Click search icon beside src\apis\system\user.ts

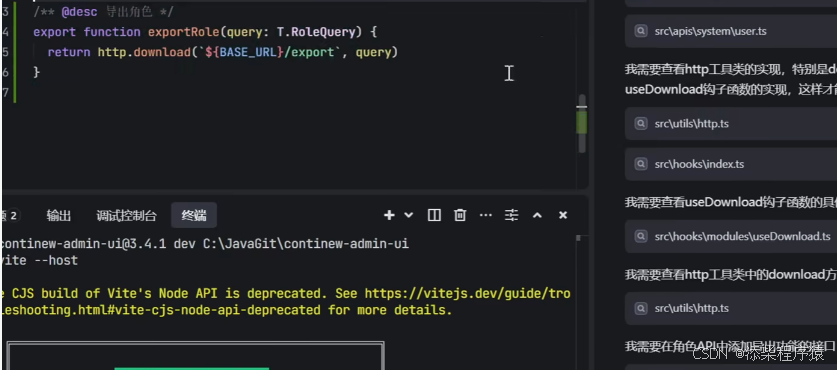click(641, 31)
